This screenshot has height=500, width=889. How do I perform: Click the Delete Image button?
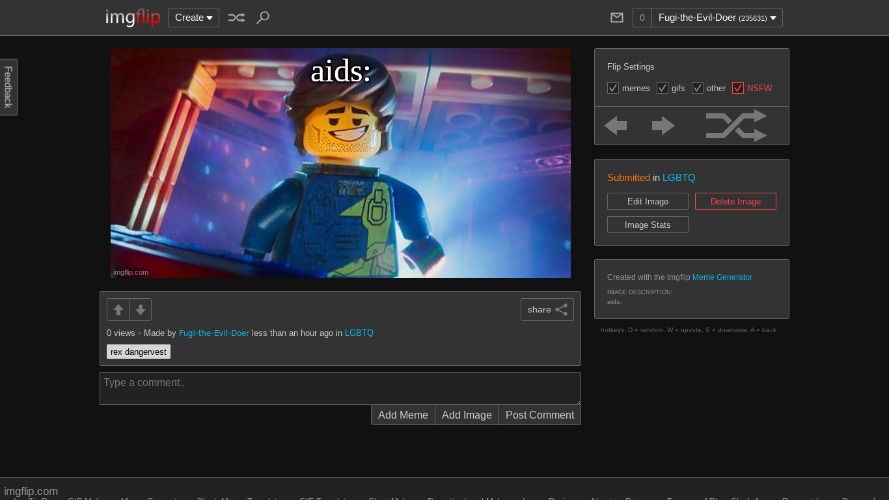pos(735,201)
